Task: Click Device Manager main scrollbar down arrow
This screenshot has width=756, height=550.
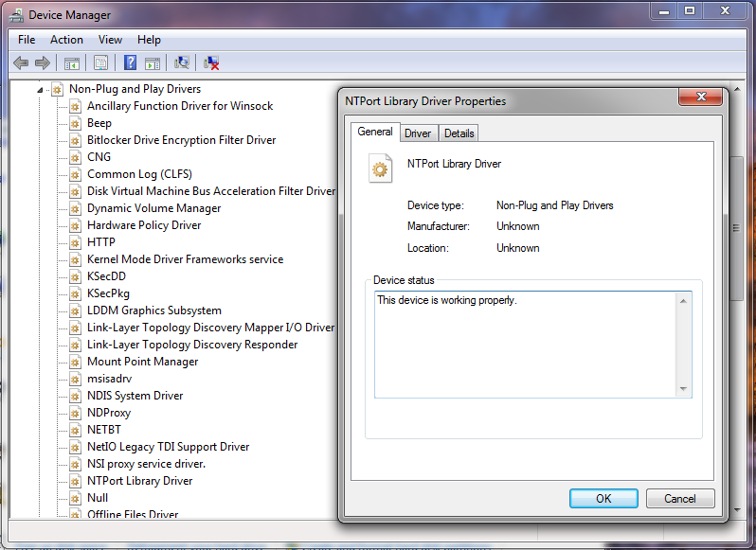Action: [x=737, y=509]
